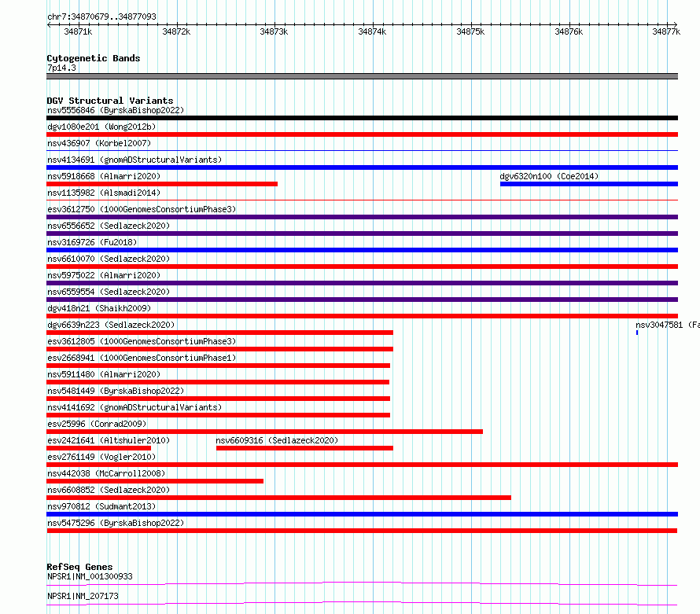Select the red nsv5918668 variant bar
The width and height of the screenshot is (700, 614).
(162, 184)
